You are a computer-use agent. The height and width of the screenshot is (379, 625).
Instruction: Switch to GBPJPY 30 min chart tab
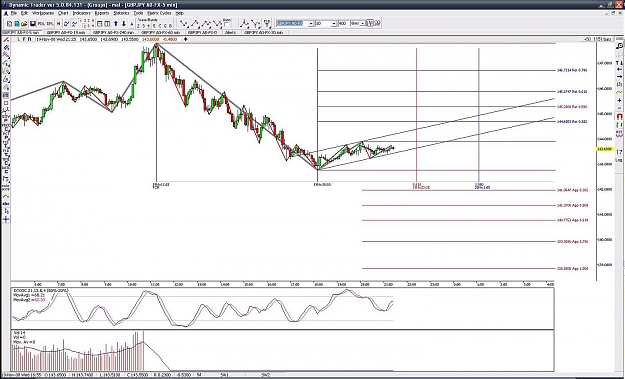pyautogui.click(x=264, y=33)
